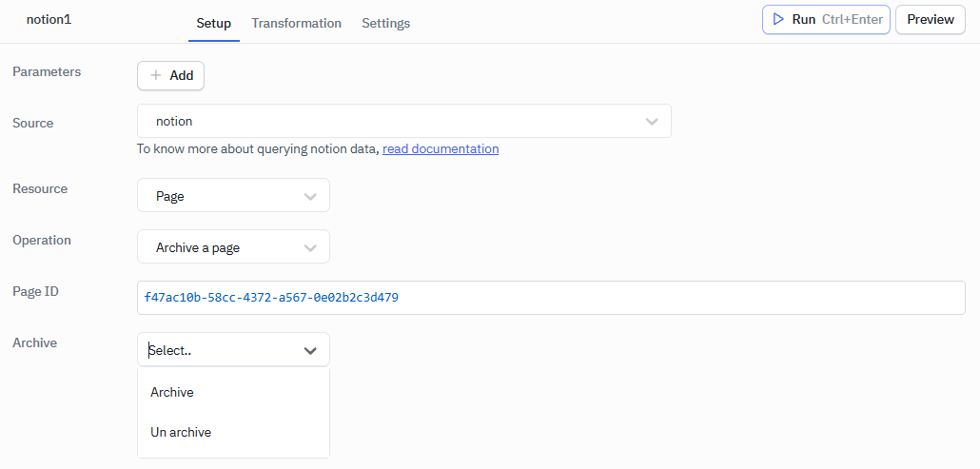This screenshot has width=980, height=469.
Task: Select the Setup tab
Action: (213, 23)
